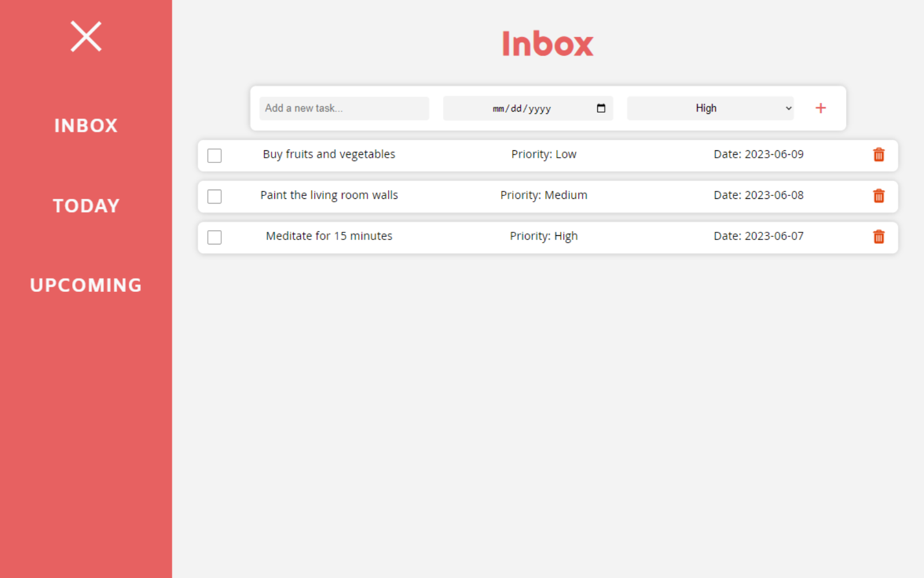The height and width of the screenshot is (578, 924).
Task: Go to the INBOX section
Action: [x=86, y=125]
